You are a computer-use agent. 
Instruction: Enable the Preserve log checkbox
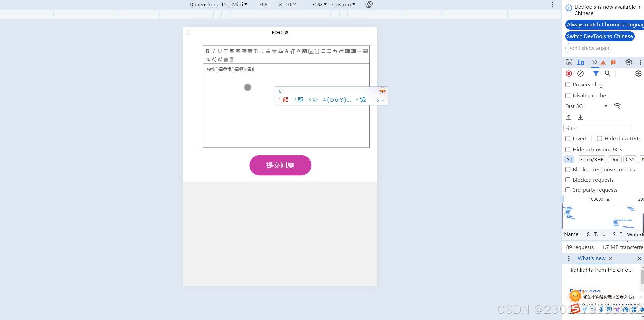568,85
